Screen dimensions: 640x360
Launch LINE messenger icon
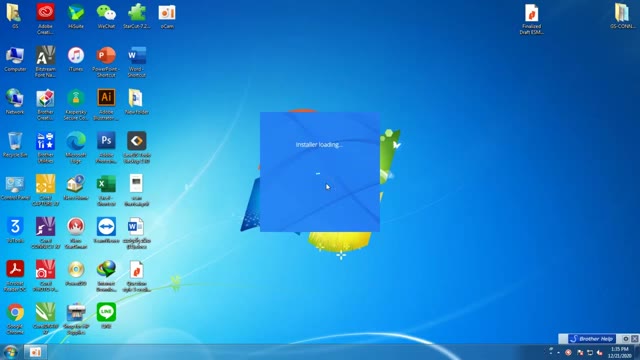coord(106,316)
